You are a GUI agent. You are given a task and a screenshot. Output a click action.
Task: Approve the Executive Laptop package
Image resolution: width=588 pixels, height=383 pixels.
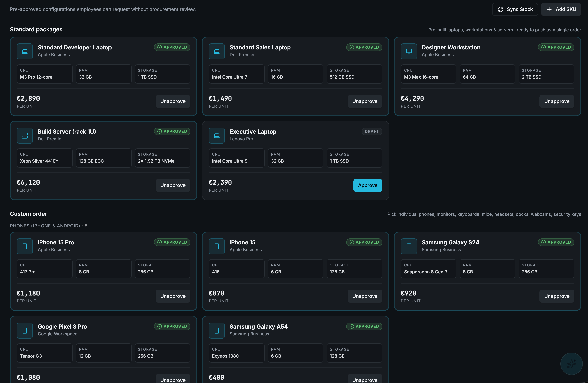368,185
